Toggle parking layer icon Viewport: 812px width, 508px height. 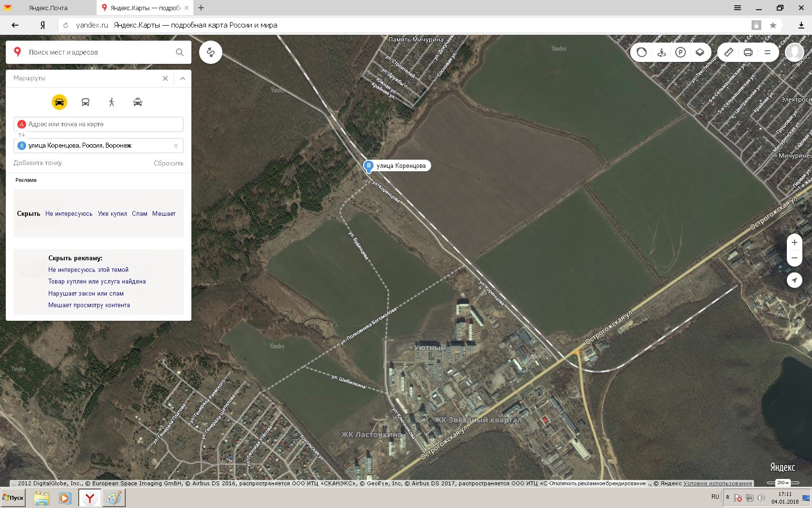pos(681,52)
